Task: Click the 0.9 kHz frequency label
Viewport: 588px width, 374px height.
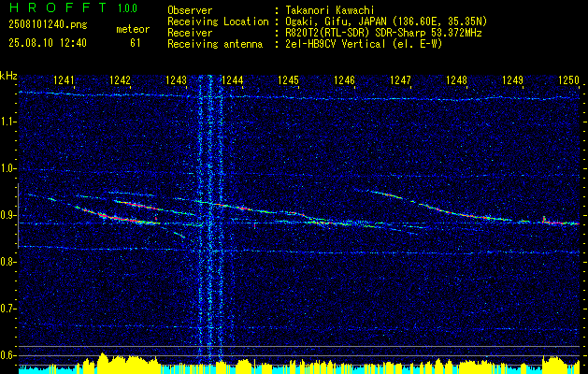Action: pos(7,215)
